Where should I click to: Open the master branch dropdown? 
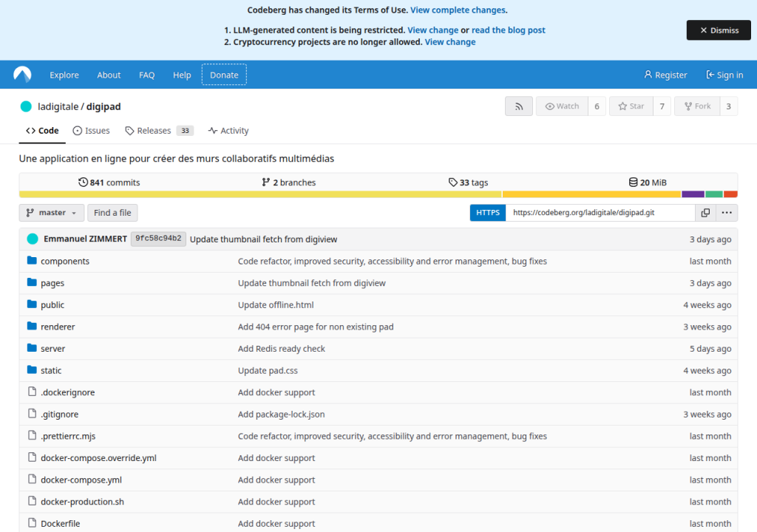pyautogui.click(x=52, y=212)
